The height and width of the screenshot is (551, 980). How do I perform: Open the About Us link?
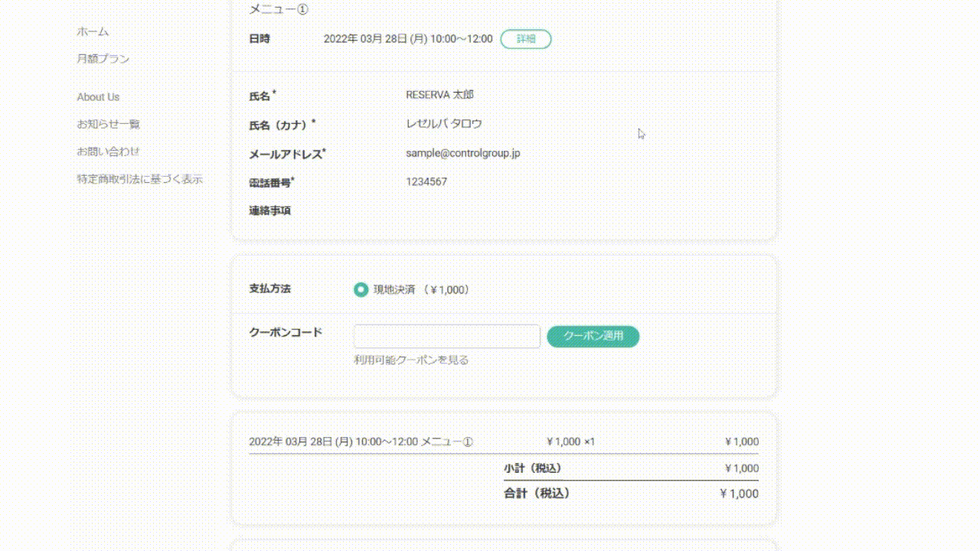click(x=98, y=97)
